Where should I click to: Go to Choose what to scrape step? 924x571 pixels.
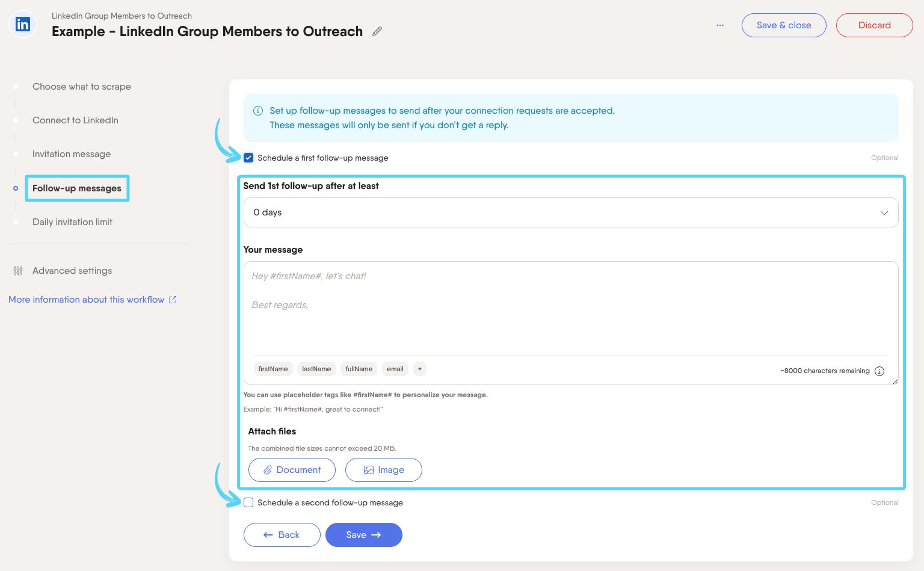[x=82, y=87]
